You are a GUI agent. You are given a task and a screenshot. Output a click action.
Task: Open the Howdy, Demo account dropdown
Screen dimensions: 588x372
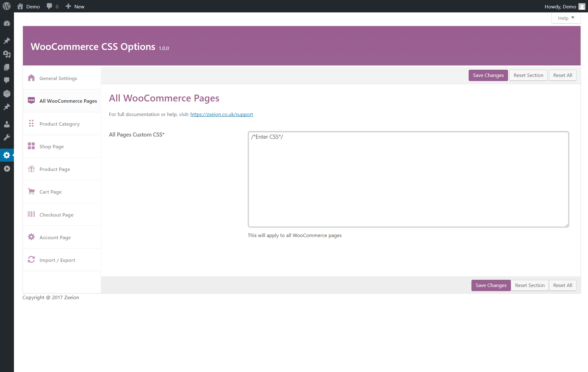[560, 6]
